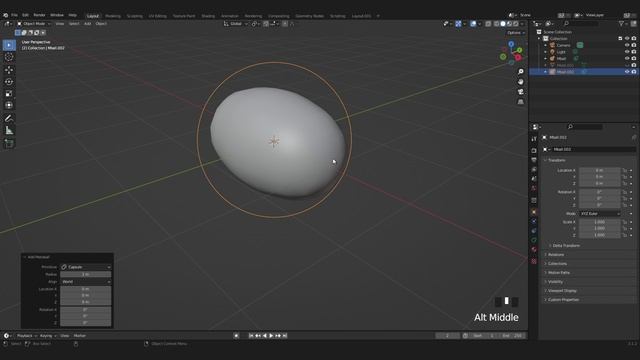Expand the Custom Properties panel
The height and width of the screenshot is (360, 640).
(563, 300)
